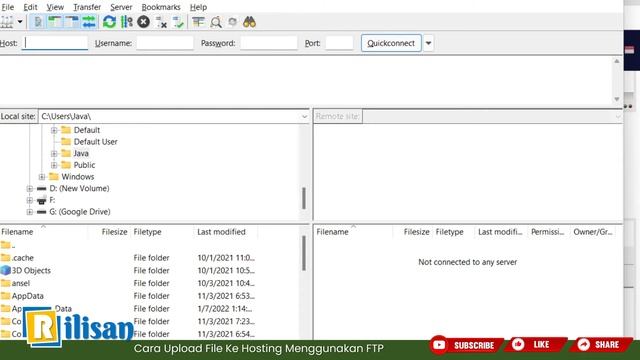Image resolution: width=640 pixels, height=360 pixels.
Task: Open the Help menu
Action: coord(198,7)
